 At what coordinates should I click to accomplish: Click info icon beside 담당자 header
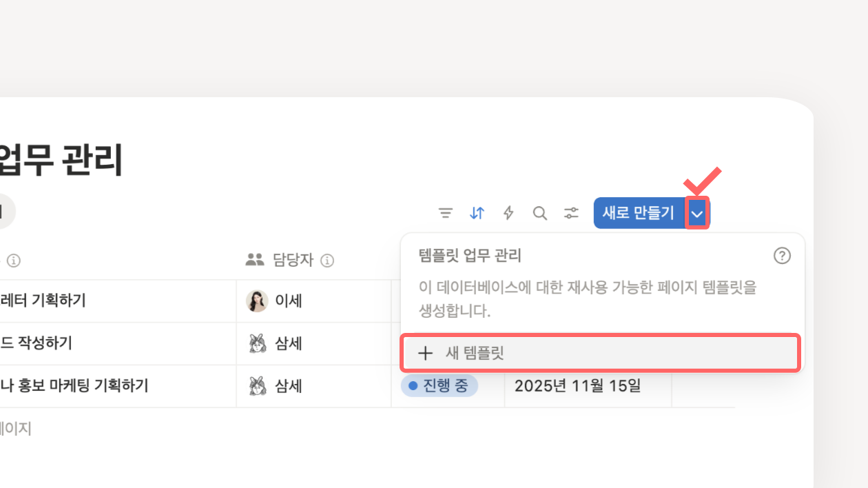pyautogui.click(x=328, y=261)
